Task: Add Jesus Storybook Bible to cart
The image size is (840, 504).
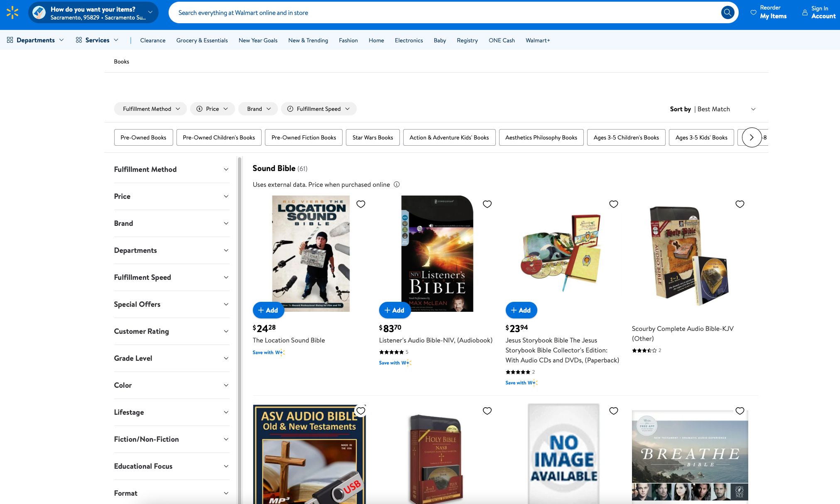Action: point(521,310)
